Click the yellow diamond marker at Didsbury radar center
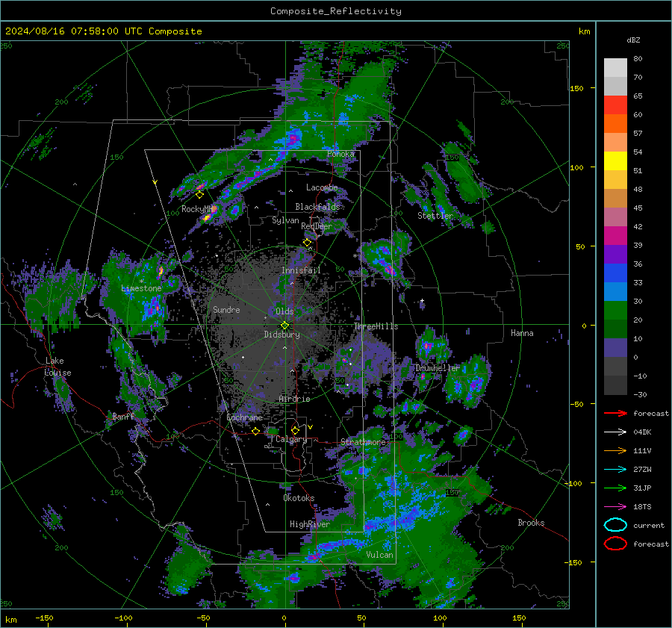This screenshot has height=628, width=672. tap(284, 326)
